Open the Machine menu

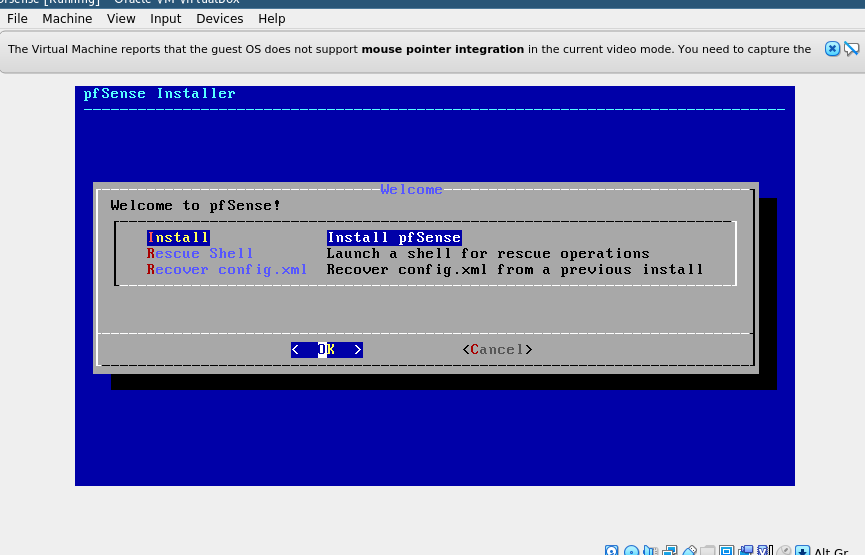tap(67, 19)
